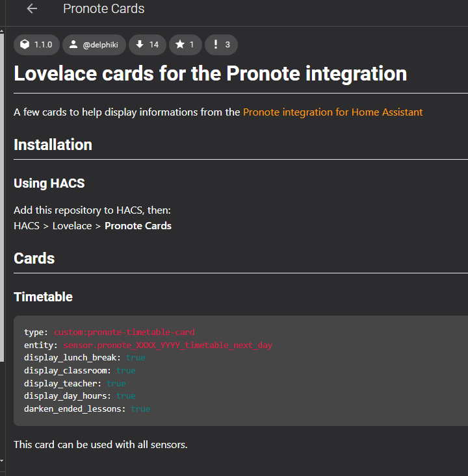Click the download arrow icon

(x=140, y=44)
